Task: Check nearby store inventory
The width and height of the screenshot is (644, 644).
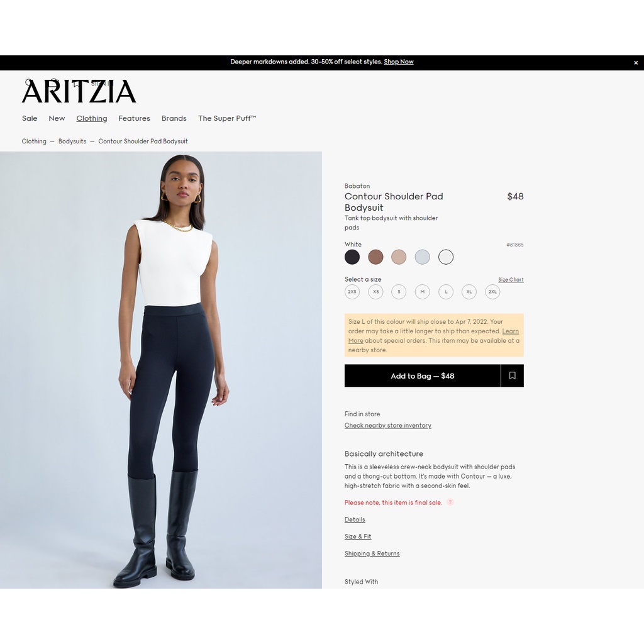Action: pyautogui.click(x=387, y=426)
